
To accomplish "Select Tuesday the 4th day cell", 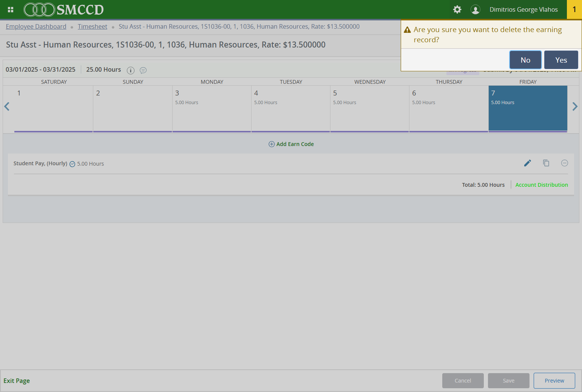I will [291, 109].
